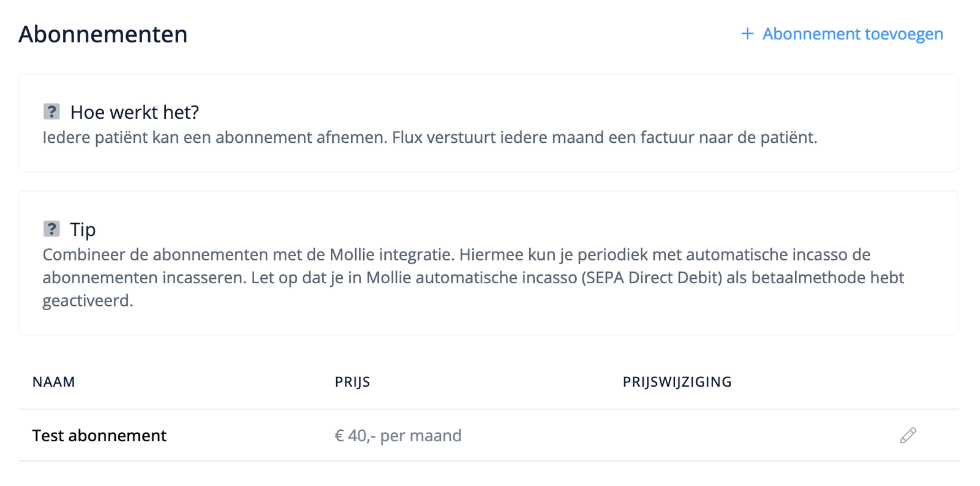Click the PRIJS column header
Image resolution: width=980 pixels, height=486 pixels.
coord(352,381)
